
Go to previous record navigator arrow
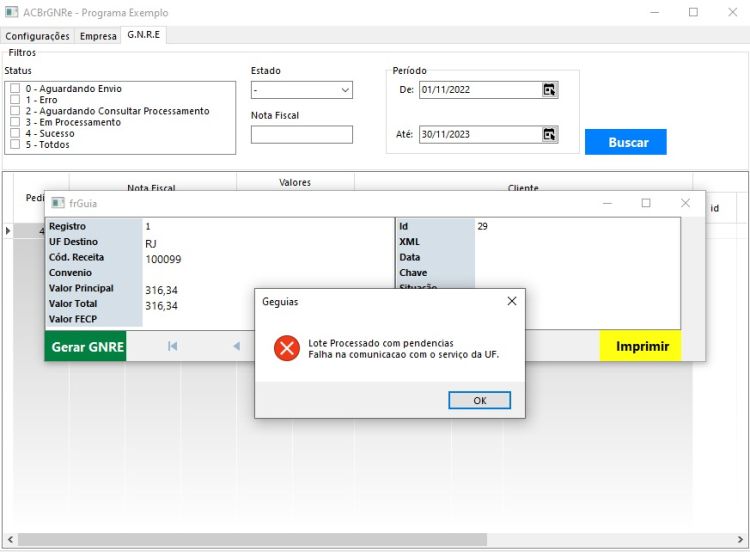[236, 346]
